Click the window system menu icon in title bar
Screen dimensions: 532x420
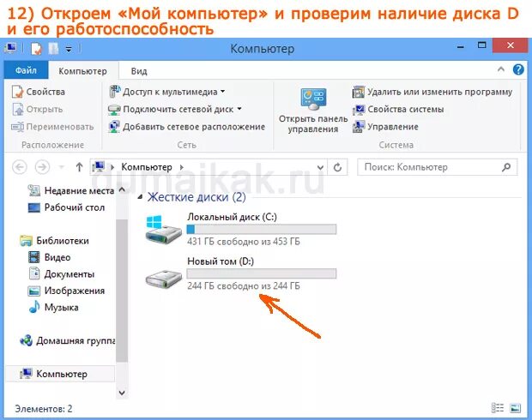coord(11,48)
